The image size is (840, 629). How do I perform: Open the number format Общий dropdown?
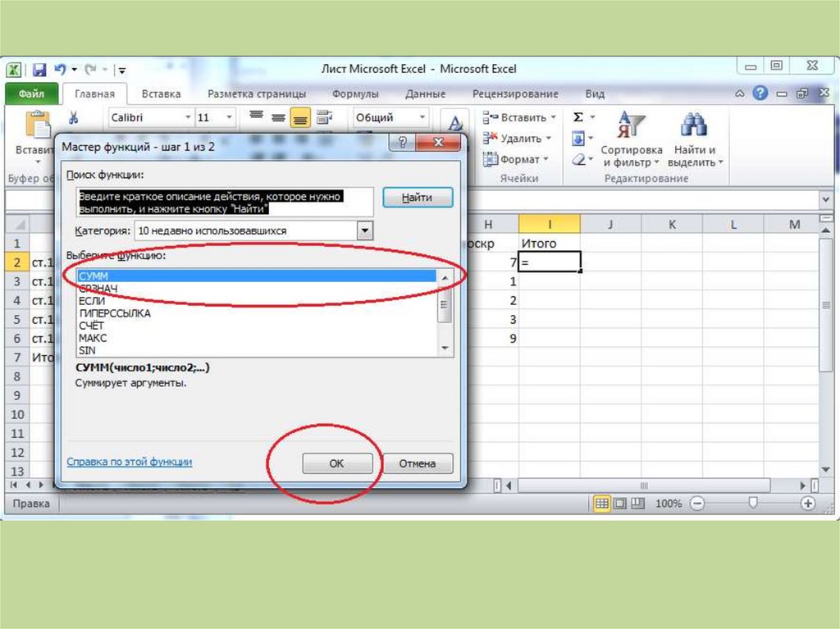(x=422, y=117)
